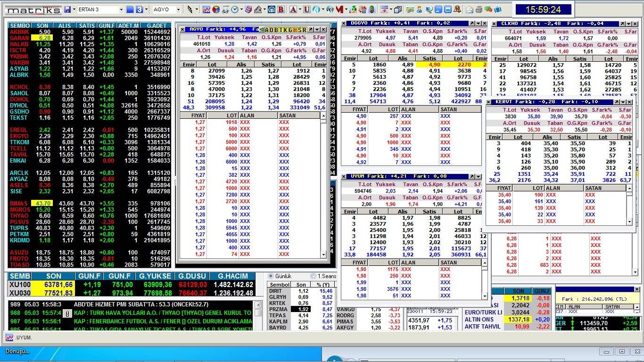Click the pie chart icon in toolbar
This screenshot has height=362, width=644.
215,9
